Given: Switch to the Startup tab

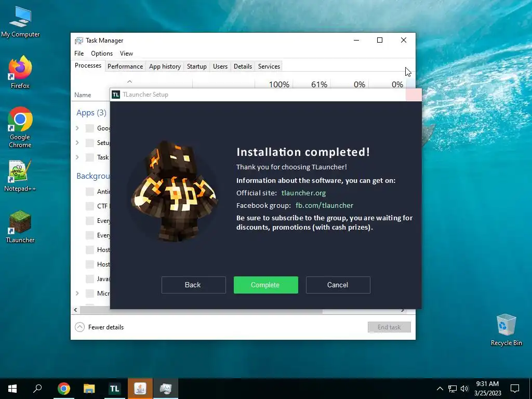Looking at the screenshot, I should 197,66.
